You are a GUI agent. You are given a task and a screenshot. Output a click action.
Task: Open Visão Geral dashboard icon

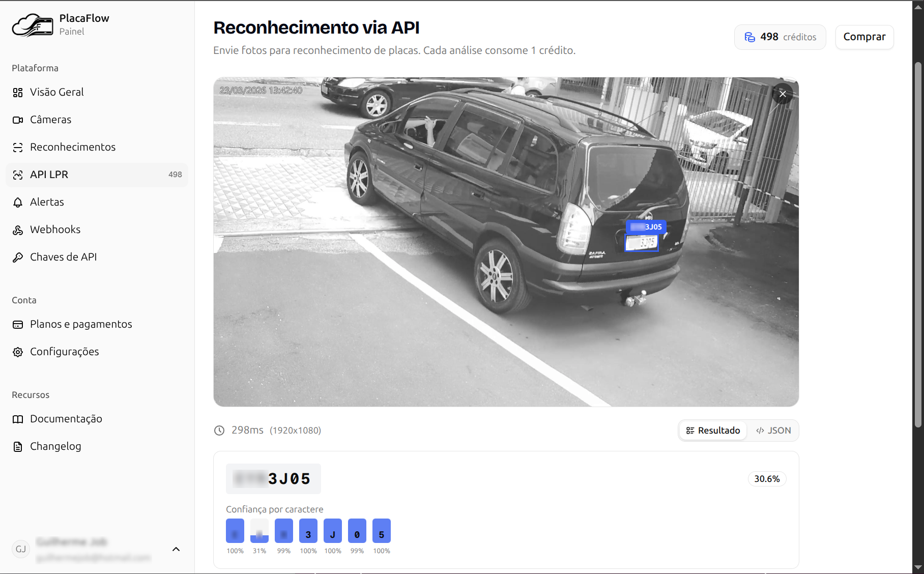18,92
